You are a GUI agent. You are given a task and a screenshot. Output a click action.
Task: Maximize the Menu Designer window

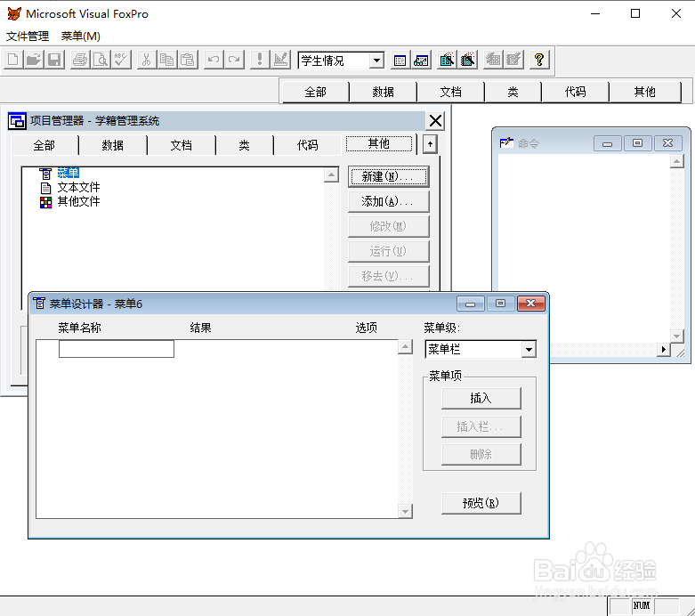[x=500, y=304]
